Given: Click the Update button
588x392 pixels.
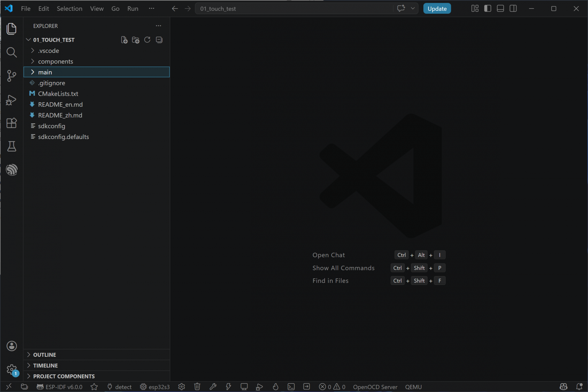Looking at the screenshot, I should click(437, 8).
